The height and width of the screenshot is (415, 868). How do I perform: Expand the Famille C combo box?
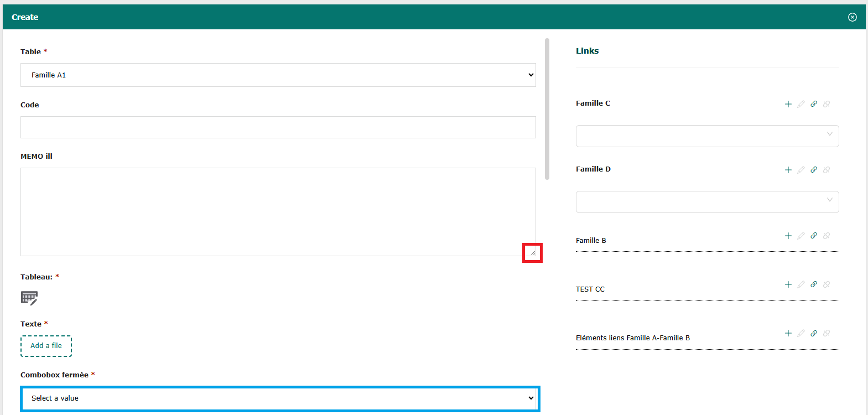coord(707,136)
